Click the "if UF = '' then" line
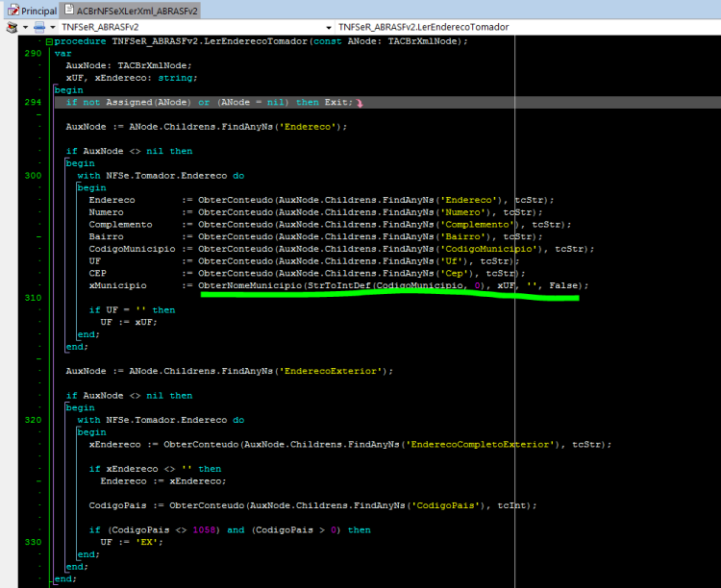 pyautogui.click(x=132, y=310)
